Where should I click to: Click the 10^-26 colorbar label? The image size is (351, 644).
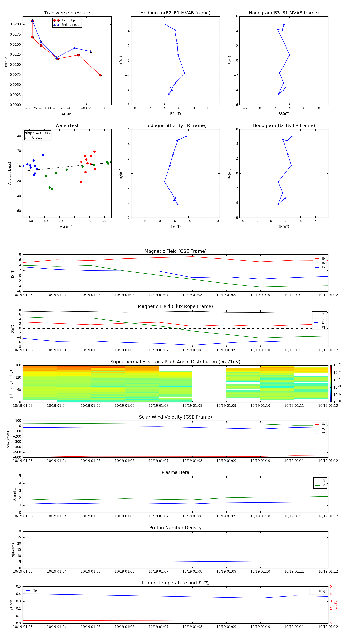click(x=337, y=365)
